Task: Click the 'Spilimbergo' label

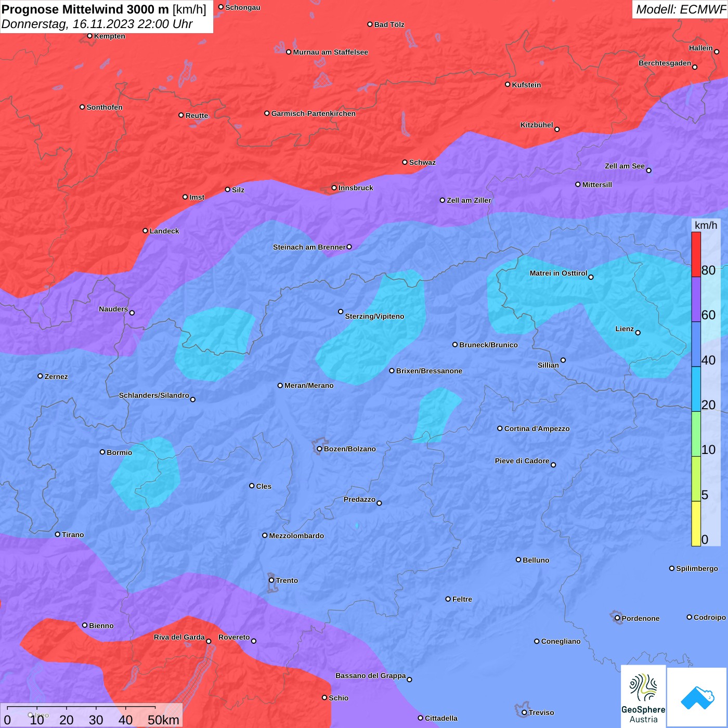Action: tap(697, 568)
